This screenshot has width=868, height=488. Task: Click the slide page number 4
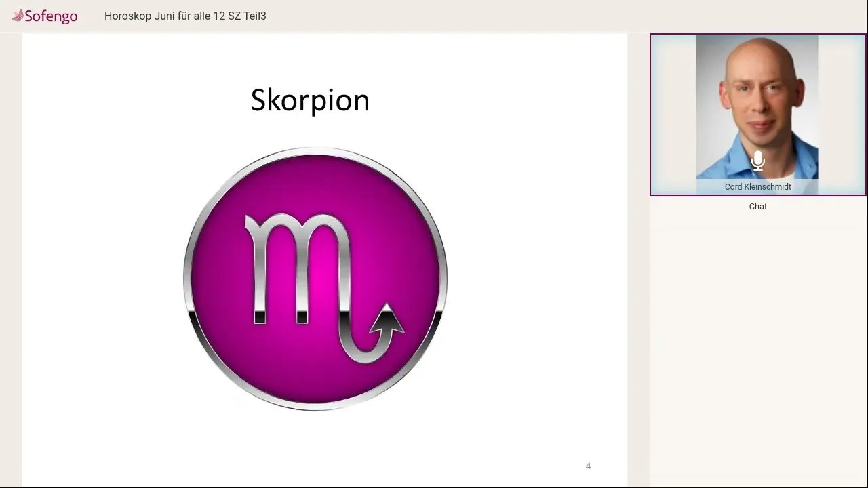(588, 466)
